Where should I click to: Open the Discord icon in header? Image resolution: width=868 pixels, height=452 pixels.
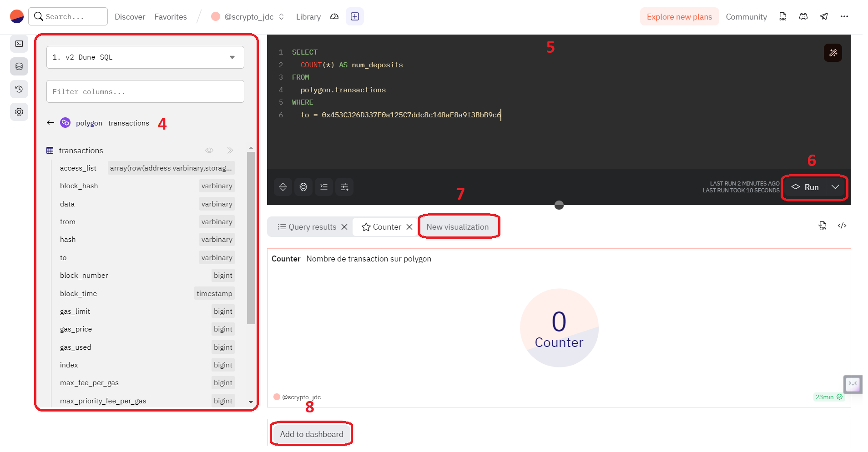click(803, 17)
